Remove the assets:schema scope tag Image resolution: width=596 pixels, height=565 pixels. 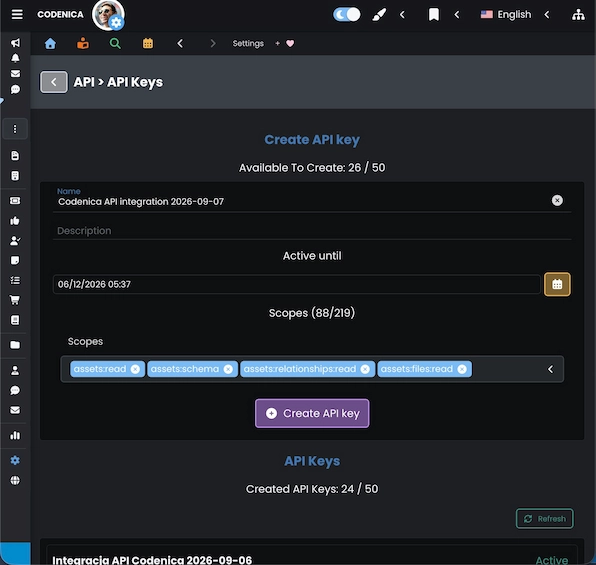click(228, 369)
